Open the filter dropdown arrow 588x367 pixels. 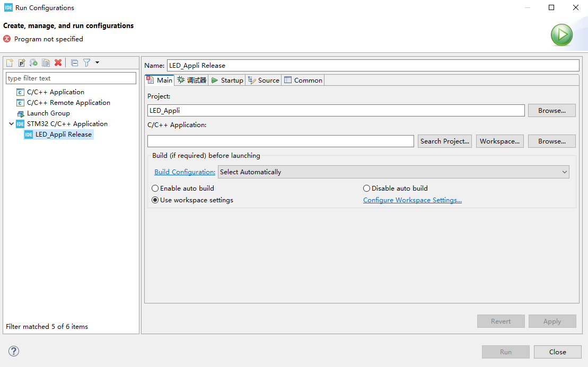pos(97,63)
